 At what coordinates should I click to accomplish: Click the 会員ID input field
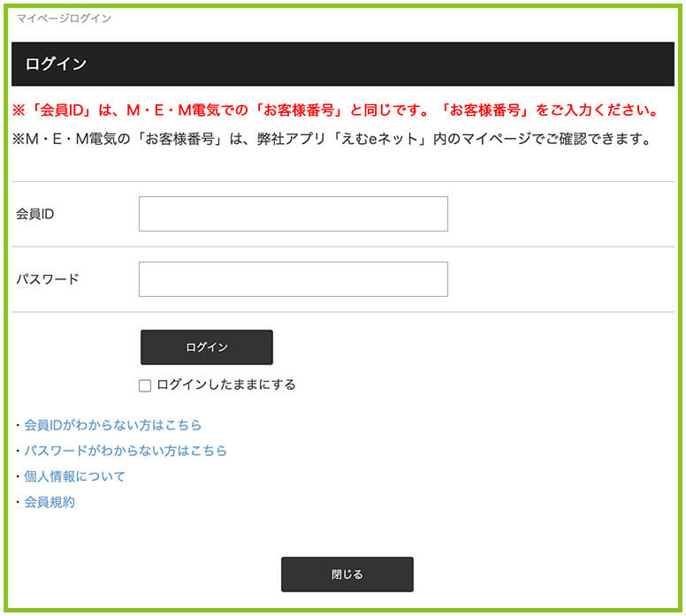(x=293, y=214)
